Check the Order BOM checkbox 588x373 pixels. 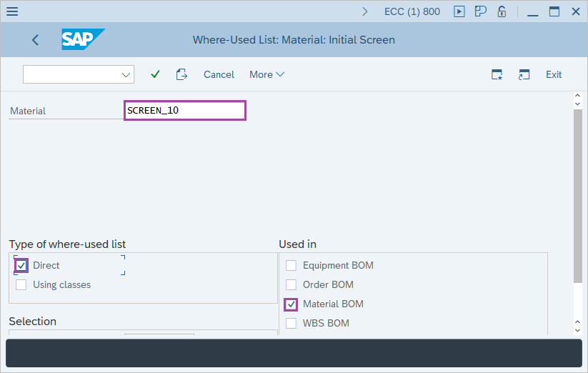pyautogui.click(x=291, y=284)
